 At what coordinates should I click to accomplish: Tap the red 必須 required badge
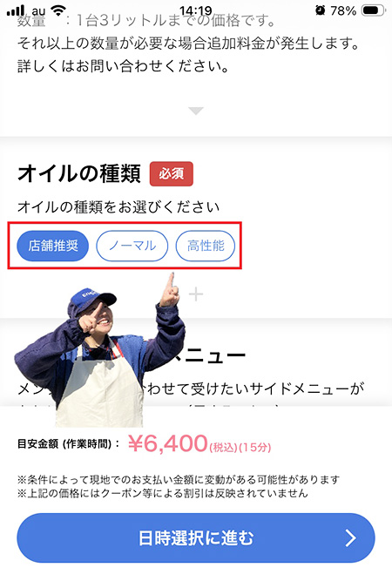tap(172, 174)
